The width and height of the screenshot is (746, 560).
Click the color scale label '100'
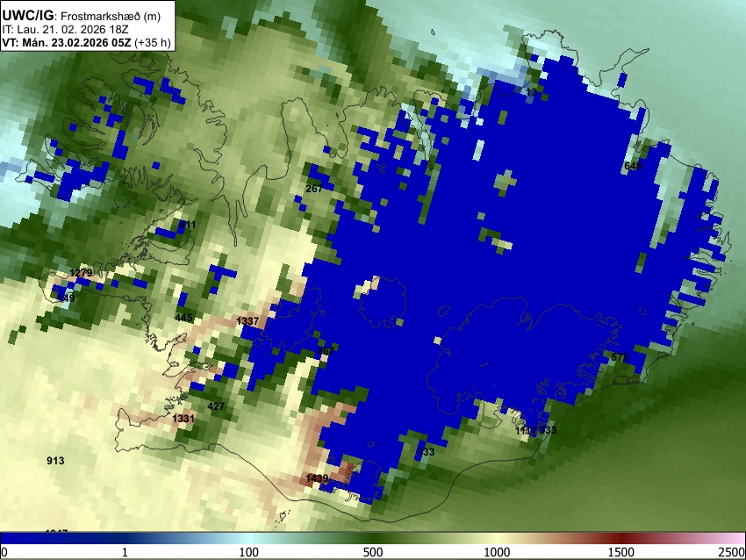coord(248,552)
